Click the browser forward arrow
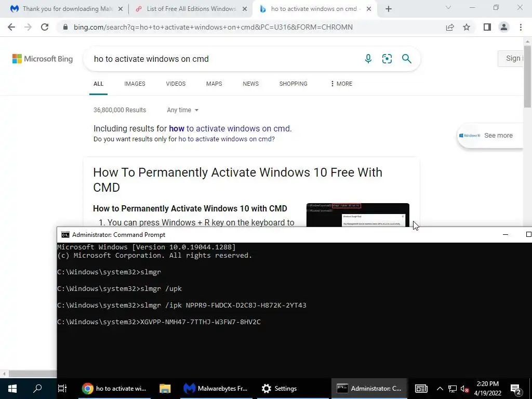532x399 pixels. (28, 27)
